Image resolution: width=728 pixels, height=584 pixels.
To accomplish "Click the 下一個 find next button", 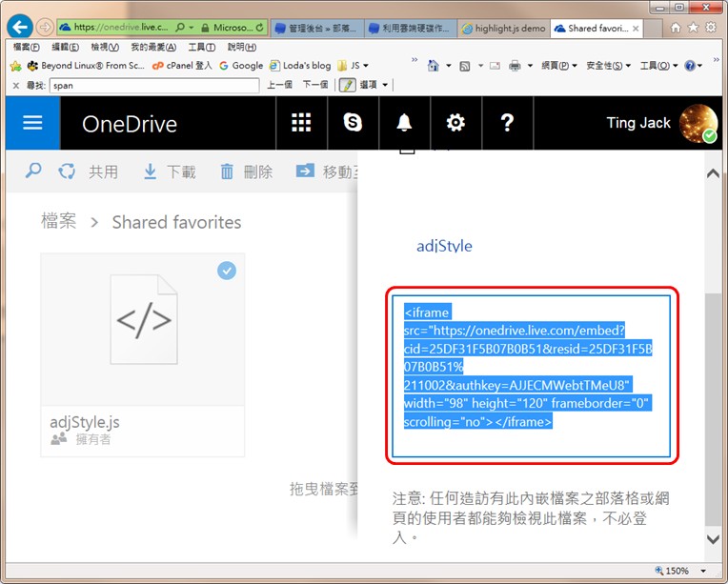I will pyautogui.click(x=315, y=85).
